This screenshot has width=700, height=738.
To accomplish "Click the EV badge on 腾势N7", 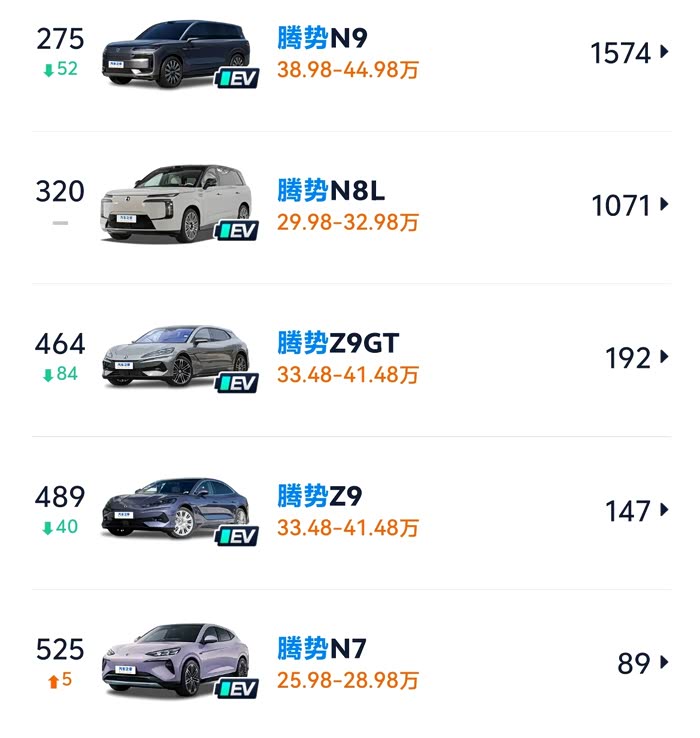I will click(x=238, y=688).
